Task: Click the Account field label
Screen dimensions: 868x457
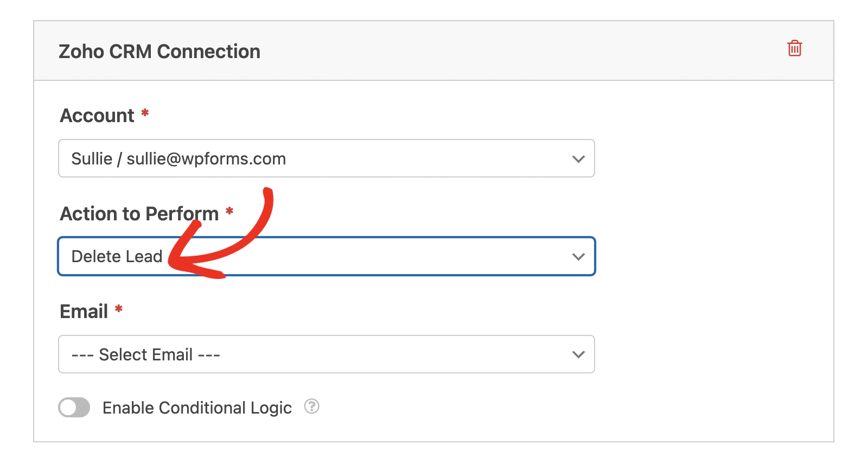Action: [97, 116]
